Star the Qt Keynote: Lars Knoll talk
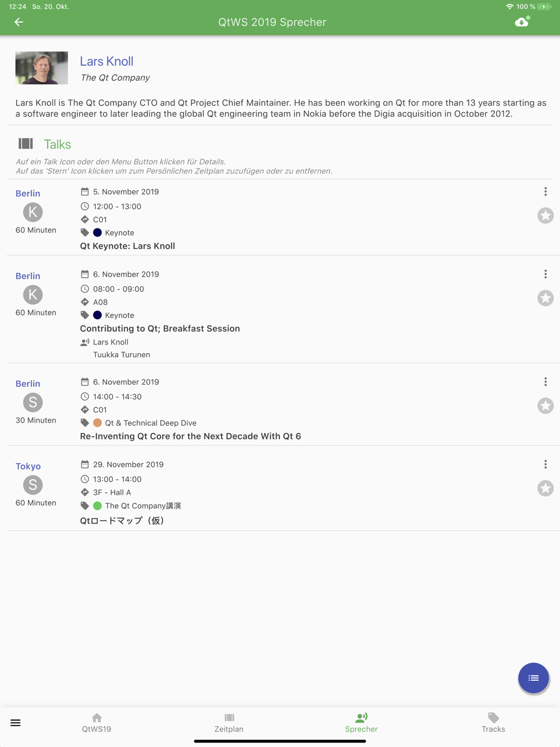 coord(545,216)
